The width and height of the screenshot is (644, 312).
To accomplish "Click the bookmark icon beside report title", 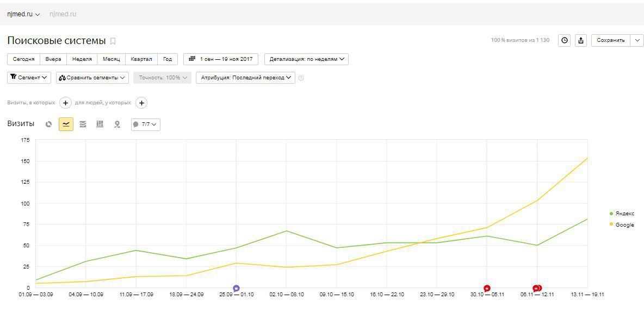I will click(113, 41).
